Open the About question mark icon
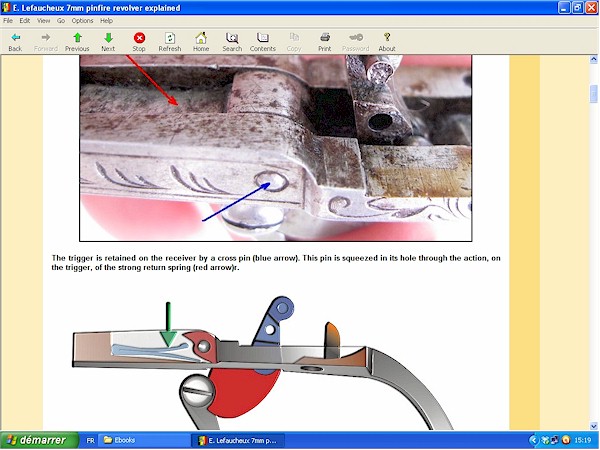600x450 pixels. point(387,38)
